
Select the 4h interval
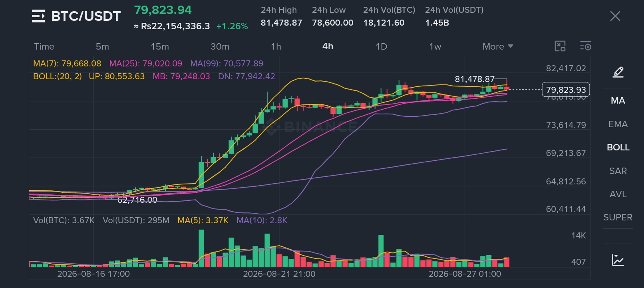328,46
